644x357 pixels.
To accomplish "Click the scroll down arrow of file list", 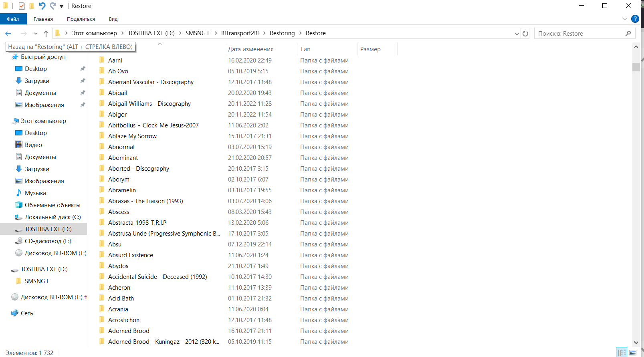I will point(636,343).
